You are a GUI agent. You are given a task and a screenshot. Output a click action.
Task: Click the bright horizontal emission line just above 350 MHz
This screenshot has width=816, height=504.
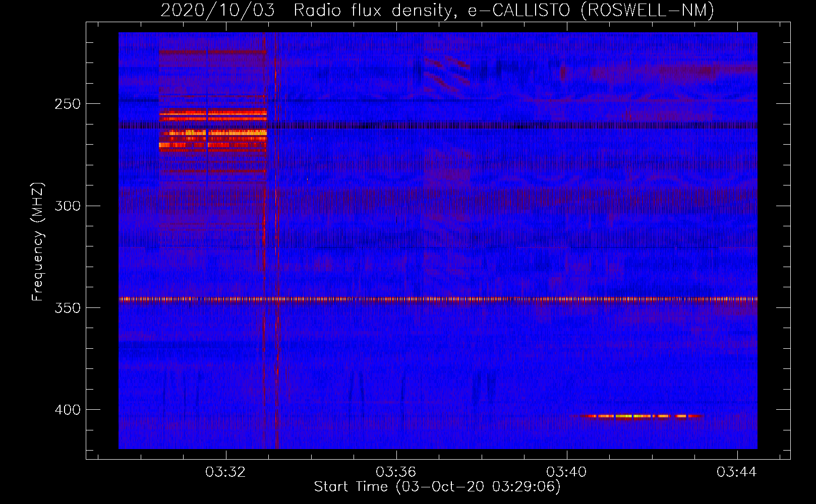pos(438,299)
